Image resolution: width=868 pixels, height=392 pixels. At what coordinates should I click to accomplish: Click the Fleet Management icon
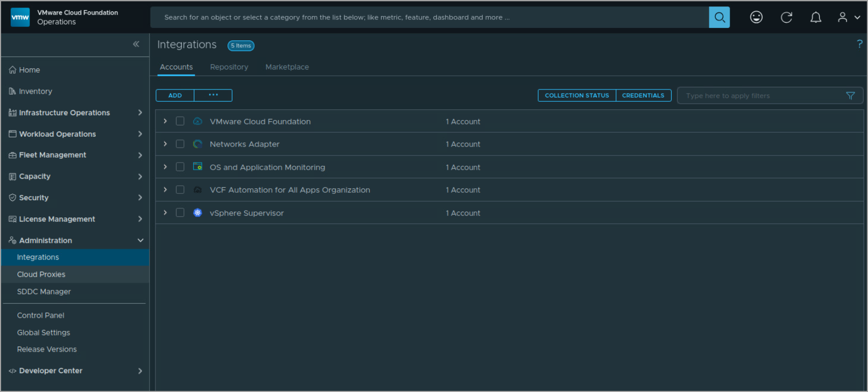click(x=12, y=155)
